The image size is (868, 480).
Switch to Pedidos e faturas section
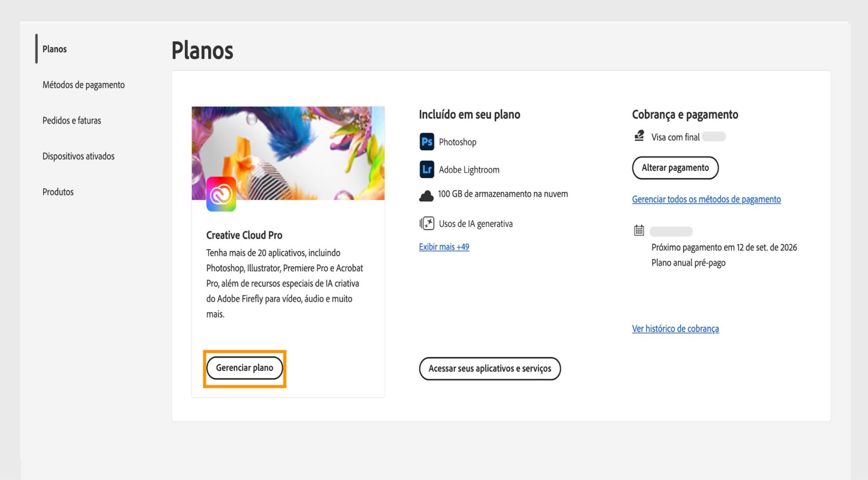(x=71, y=120)
